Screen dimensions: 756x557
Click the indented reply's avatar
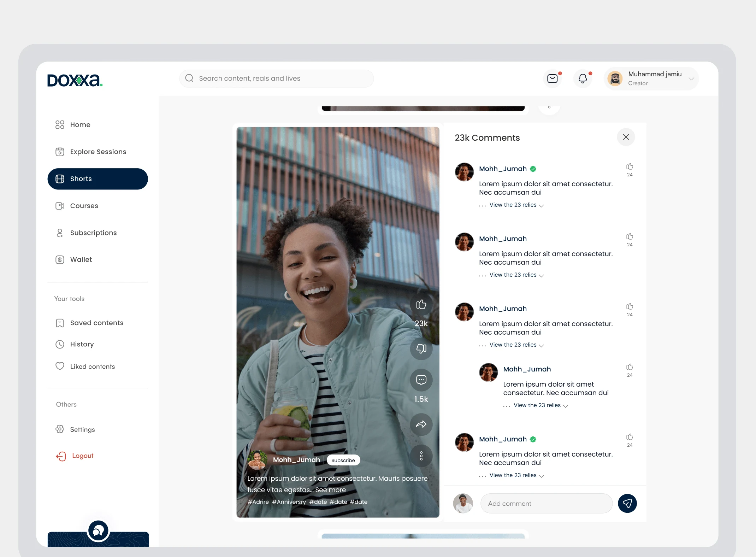(x=489, y=372)
